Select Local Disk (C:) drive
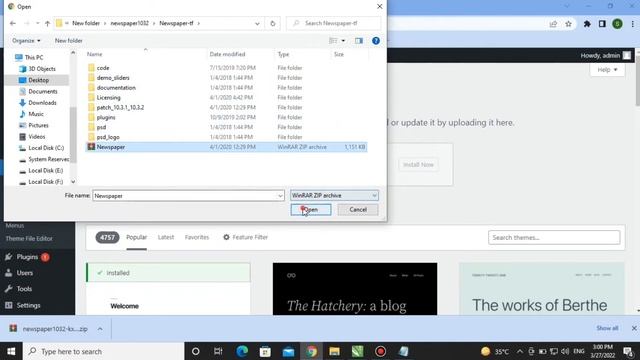The height and width of the screenshot is (360, 640). tap(46, 148)
